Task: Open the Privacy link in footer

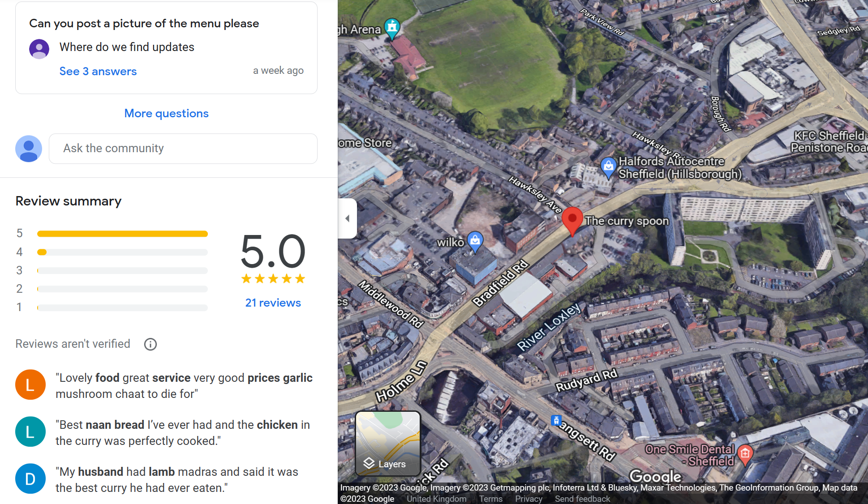Action: (x=529, y=499)
